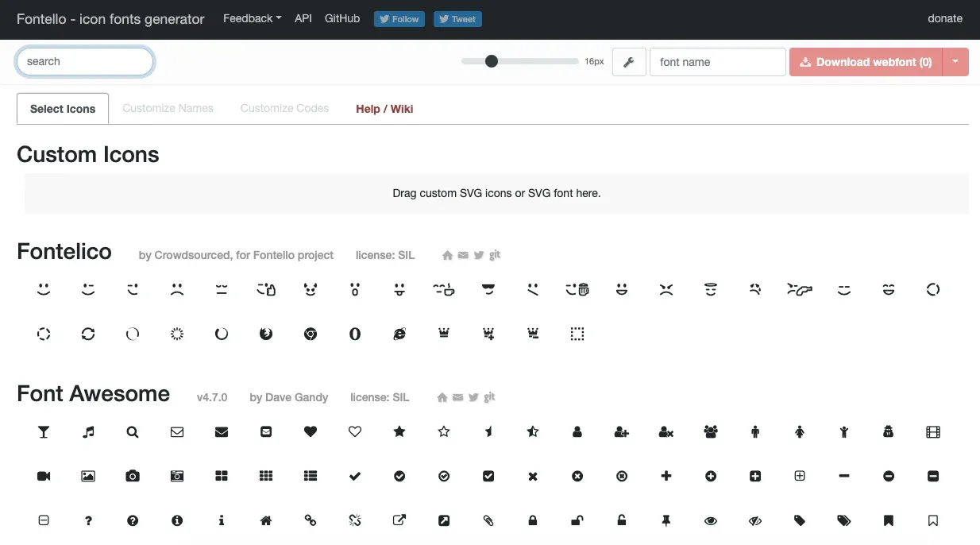This screenshot has height=545, width=980.
Task: Choose the padlock locked icon
Action: pyautogui.click(x=533, y=521)
